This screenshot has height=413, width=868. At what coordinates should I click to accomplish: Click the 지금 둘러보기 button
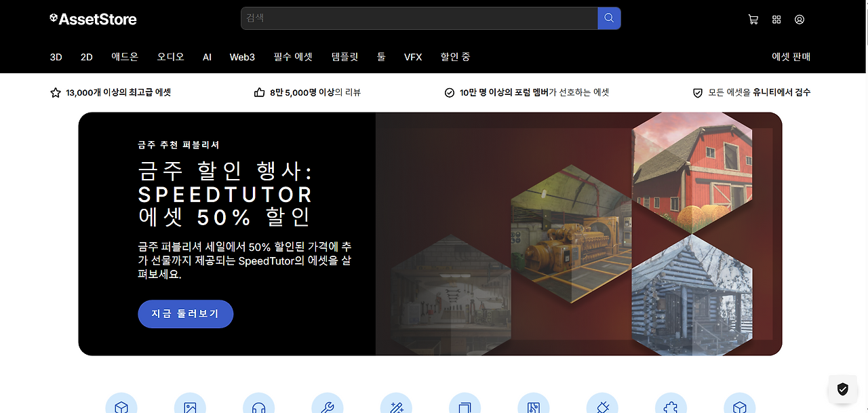click(185, 314)
